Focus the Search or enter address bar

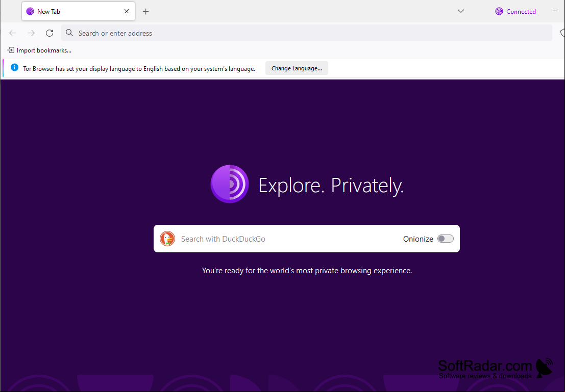click(x=307, y=33)
